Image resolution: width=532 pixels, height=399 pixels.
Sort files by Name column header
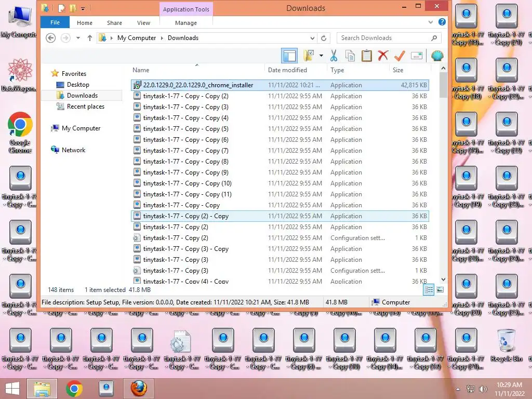tap(197, 70)
